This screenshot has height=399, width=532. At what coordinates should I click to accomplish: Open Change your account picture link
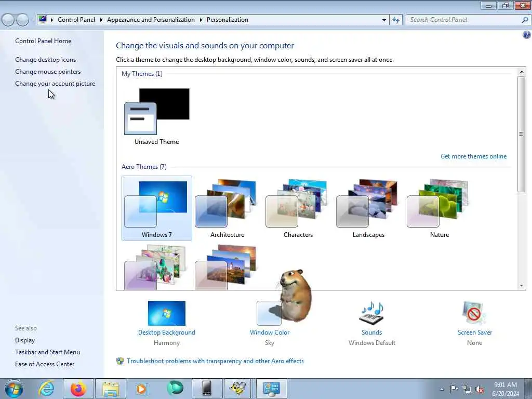(55, 84)
